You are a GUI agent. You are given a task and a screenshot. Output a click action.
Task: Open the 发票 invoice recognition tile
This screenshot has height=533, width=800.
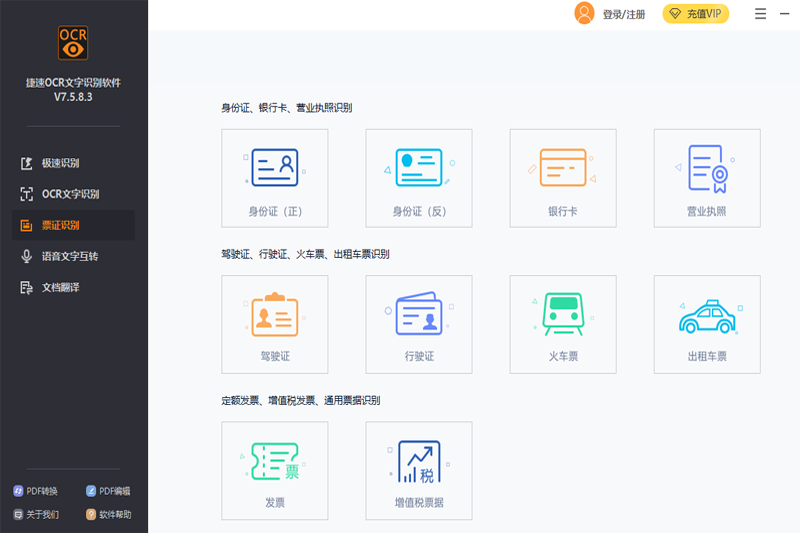click(275, 470)
